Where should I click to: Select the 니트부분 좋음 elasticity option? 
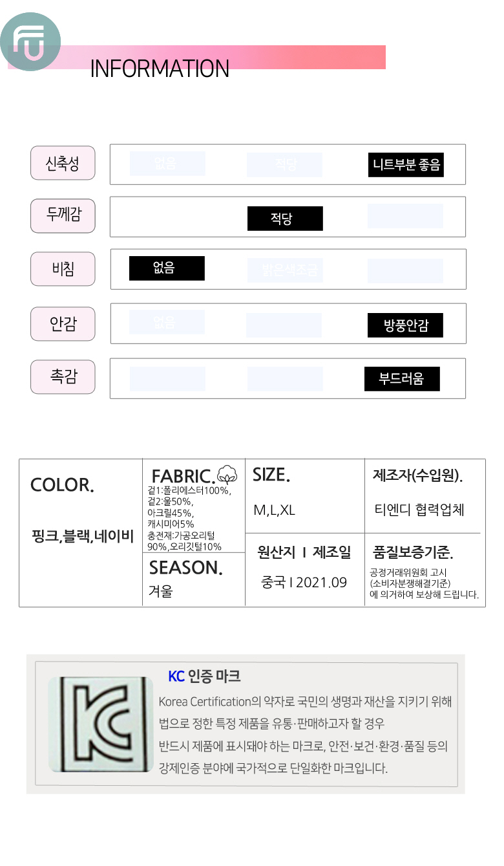[406, 164]
